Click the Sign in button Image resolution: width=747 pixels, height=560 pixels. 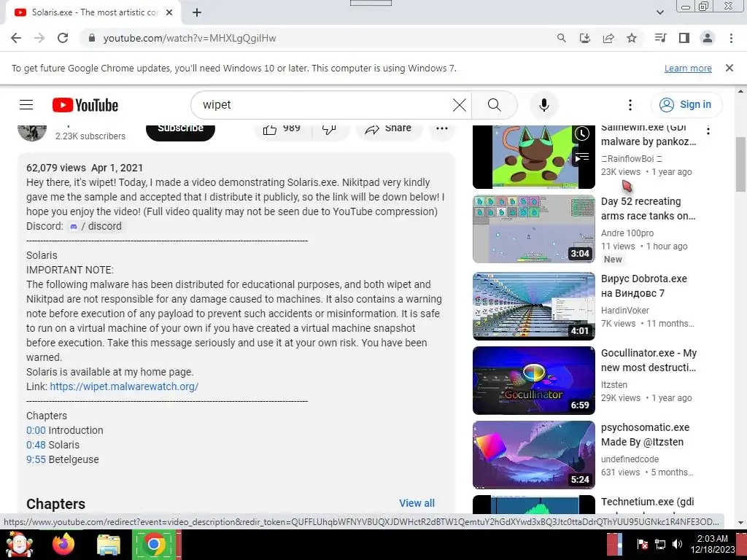pyautogui.click(x=686, y=104)
